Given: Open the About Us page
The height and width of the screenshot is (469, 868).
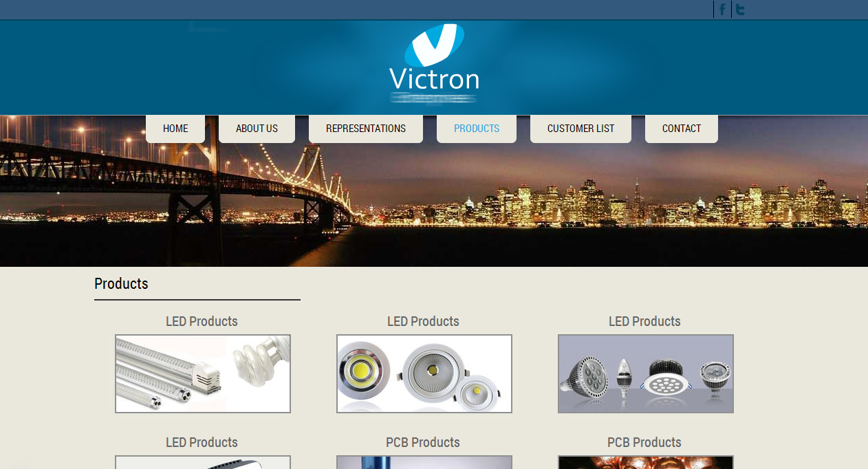Looking at the screenshot, I should click(257, 129).
